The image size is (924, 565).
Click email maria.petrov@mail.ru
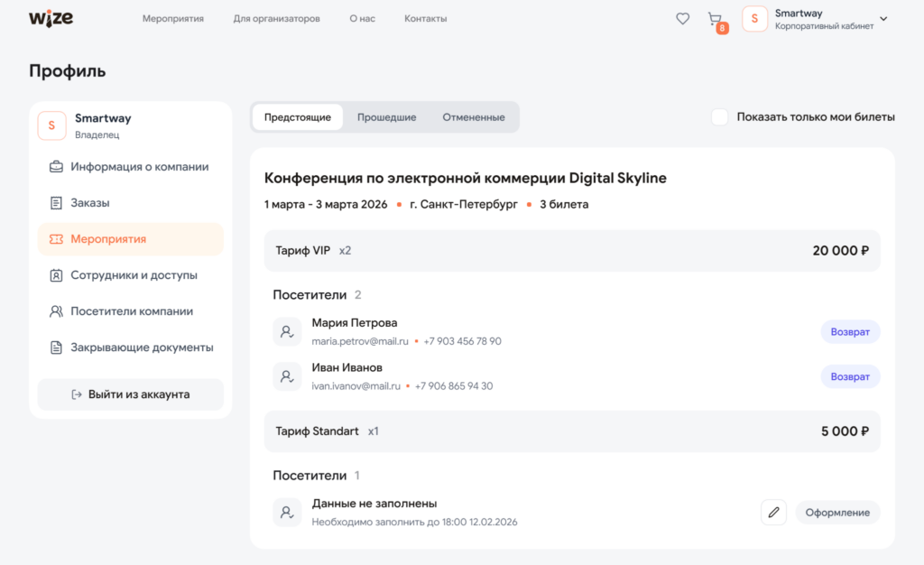tap(359, 341)
